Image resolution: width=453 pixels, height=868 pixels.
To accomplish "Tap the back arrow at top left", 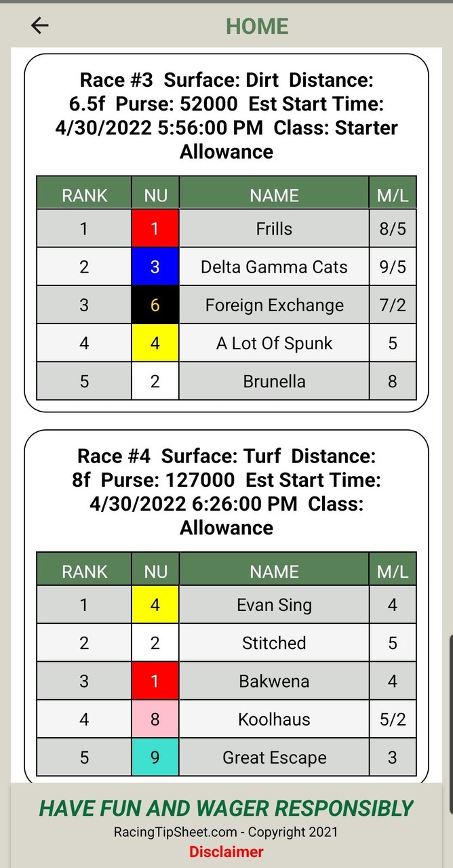I will point(39,25).
